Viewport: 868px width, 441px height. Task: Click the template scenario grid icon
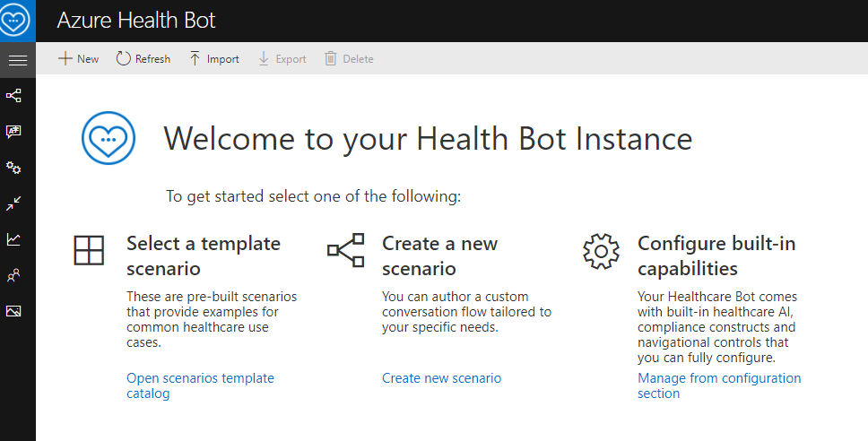coord(90,250)
